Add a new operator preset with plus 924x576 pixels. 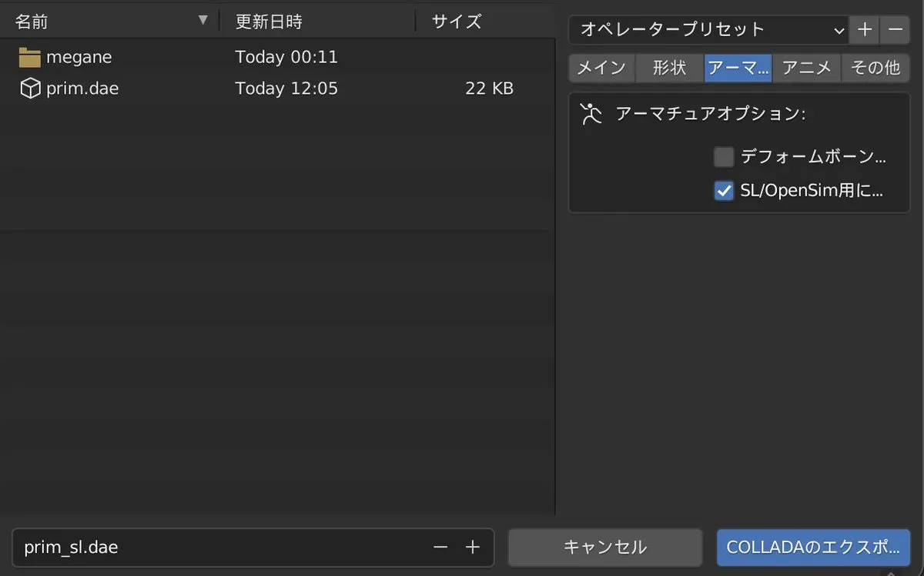pos(865,30)
